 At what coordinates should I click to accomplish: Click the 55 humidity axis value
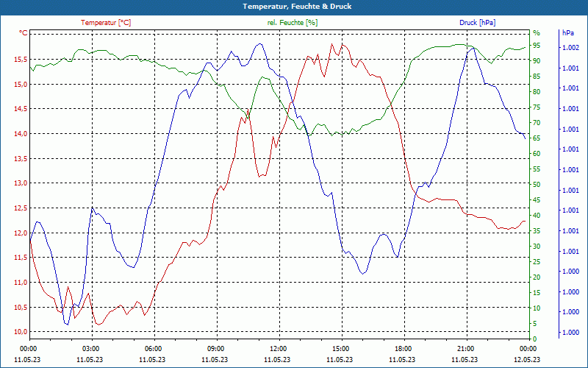click(537, 169)
